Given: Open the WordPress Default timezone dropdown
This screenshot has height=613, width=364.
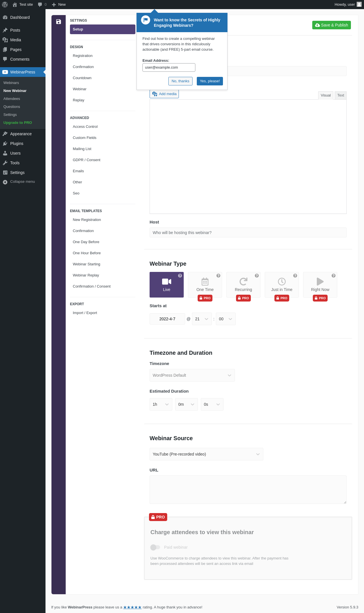Looking at the screenshot, I should pos(192,375).
